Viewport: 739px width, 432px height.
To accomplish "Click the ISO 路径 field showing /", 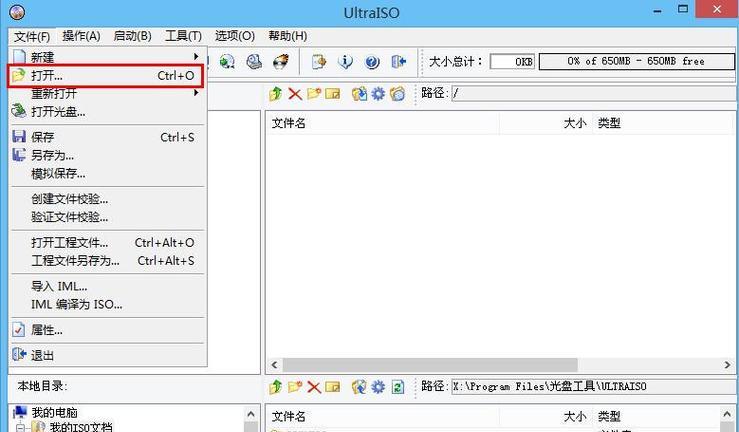I will pyautogui.click(x=595, y=93).
